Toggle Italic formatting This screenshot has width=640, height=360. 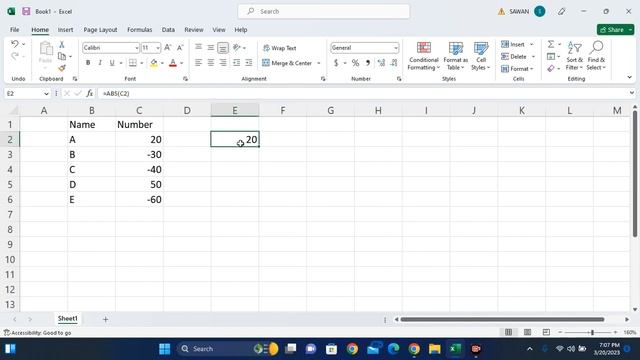point(100,63)
